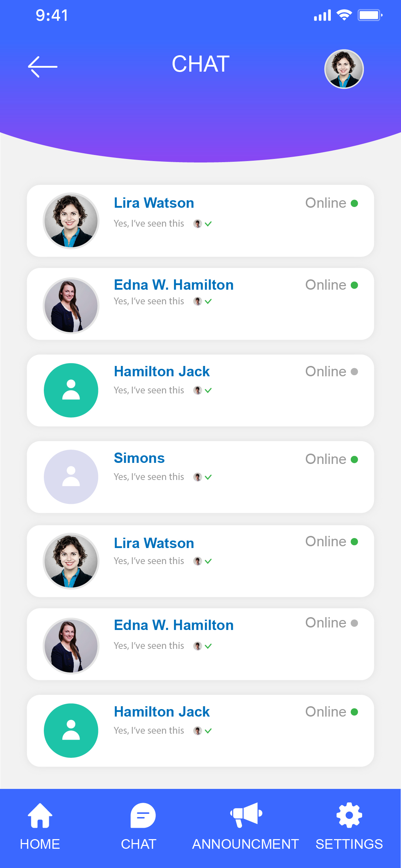
Task: Tap the CHAT header title
Action: tap(201, 64)
